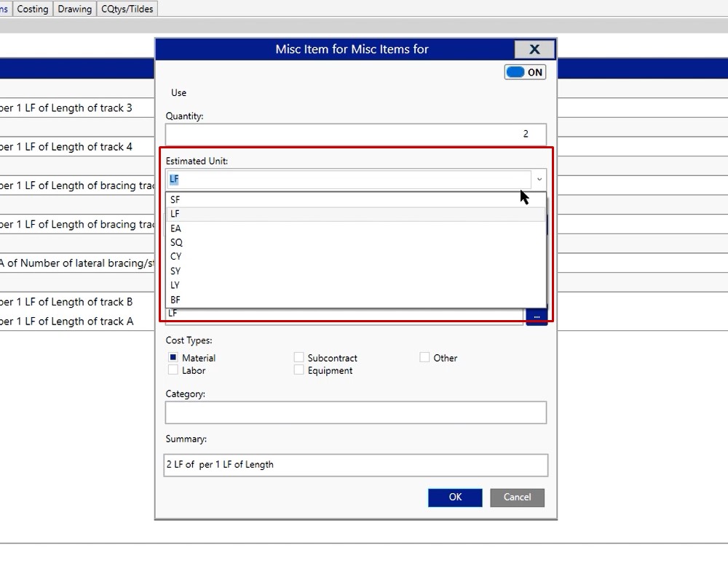Enable the Other cost type
This screenshot has height=571, width=728.
(x=424, y=357)
